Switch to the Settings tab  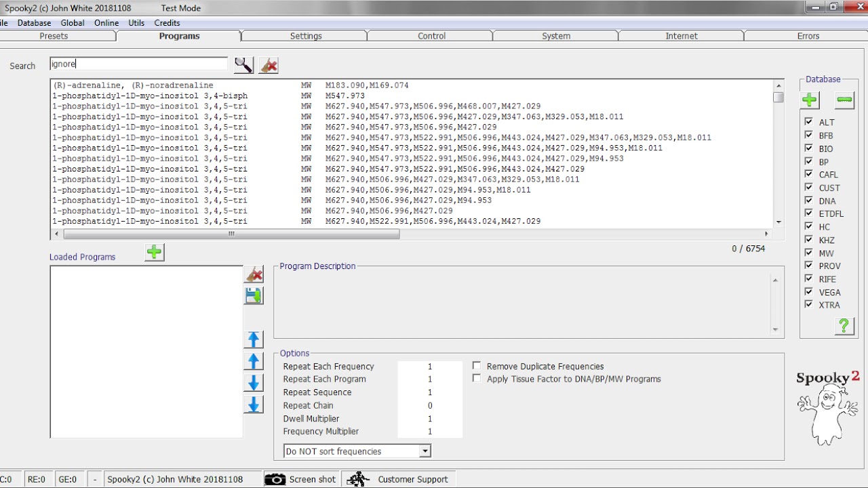click(x=306, y=36)
